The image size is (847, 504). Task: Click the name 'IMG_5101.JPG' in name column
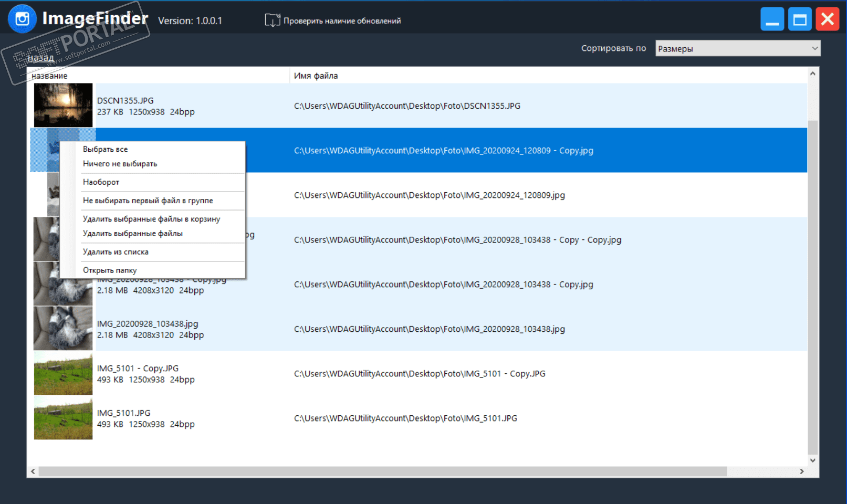[x=123, y=413]
